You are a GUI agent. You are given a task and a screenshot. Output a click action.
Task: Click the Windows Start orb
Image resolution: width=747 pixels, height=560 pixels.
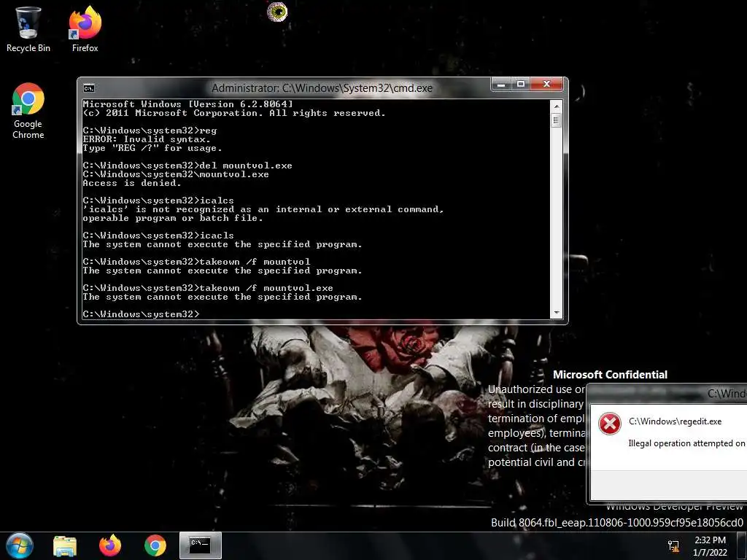pyautogui.click(x=19, y=545)
